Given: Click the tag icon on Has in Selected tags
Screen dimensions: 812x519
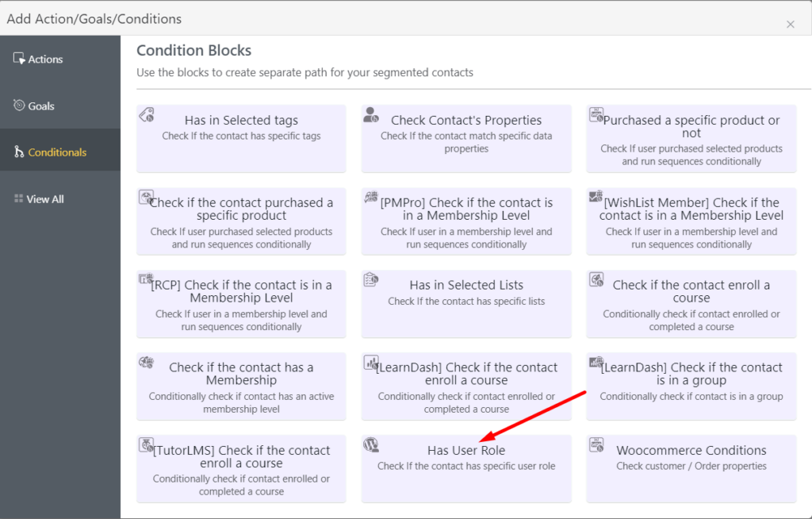Looking at the screenshot, I should tap(147, 114).
